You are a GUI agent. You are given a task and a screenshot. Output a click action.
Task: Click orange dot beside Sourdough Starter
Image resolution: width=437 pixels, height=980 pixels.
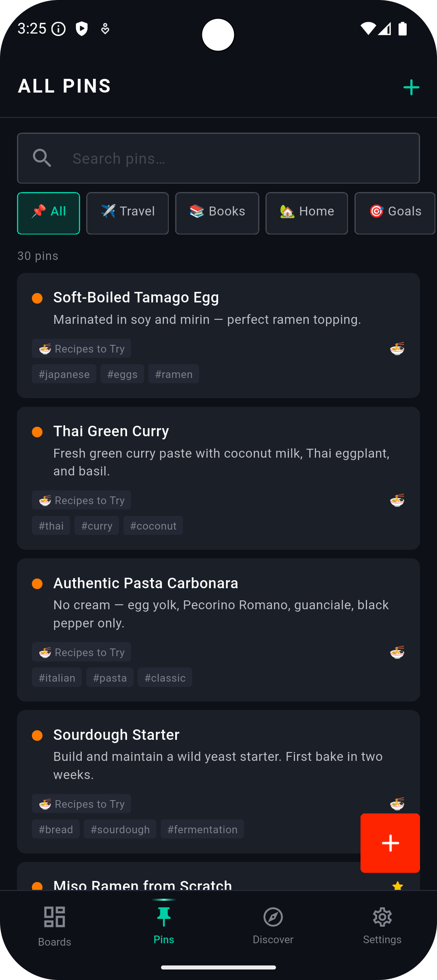point(37,735)
